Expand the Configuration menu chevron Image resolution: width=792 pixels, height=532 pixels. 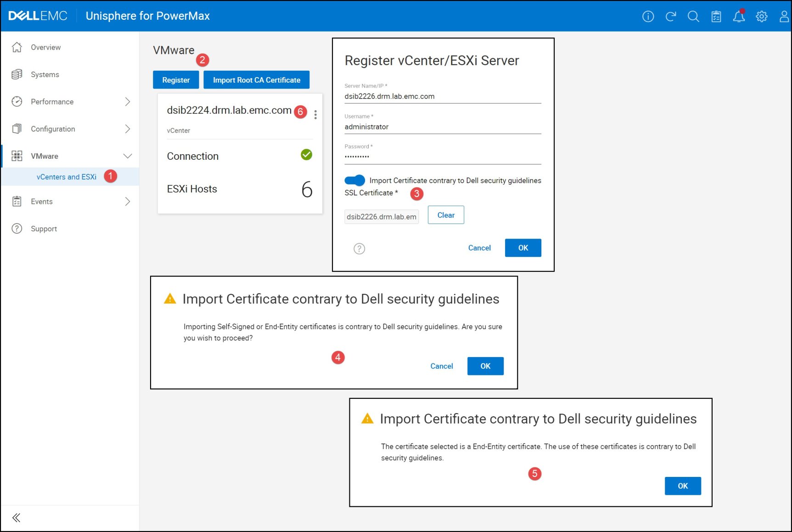pos(128,129)
